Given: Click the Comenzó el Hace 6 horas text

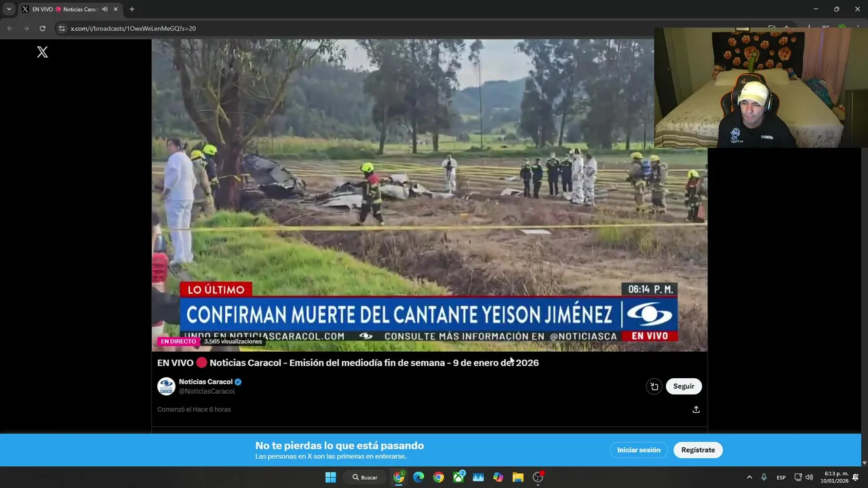Looking at the screenshot, I should [194, 409].
